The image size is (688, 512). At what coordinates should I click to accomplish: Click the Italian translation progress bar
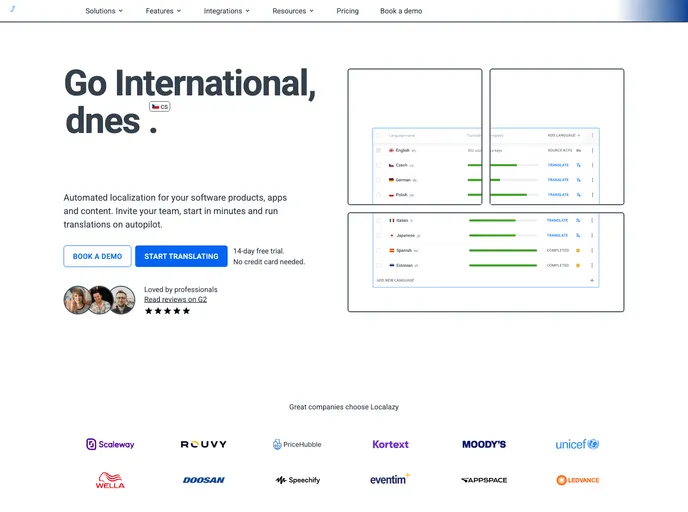point(505,220)
